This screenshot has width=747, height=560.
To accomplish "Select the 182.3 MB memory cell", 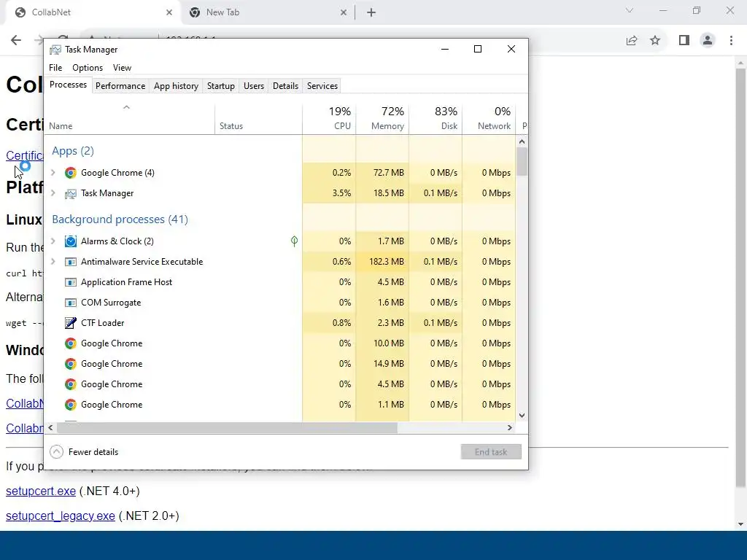I will coord(382,262).
